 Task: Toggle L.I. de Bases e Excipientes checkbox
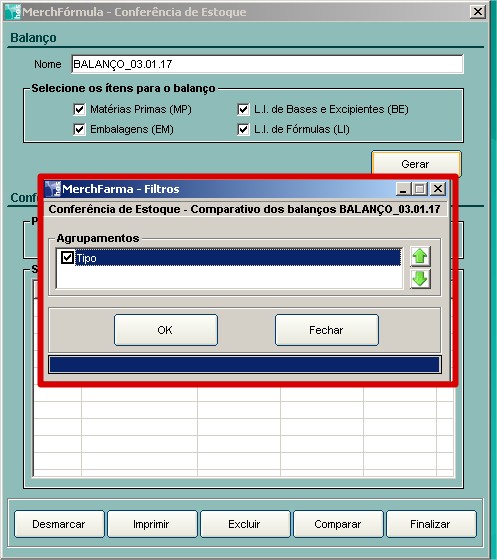click(x=243, y=109)
